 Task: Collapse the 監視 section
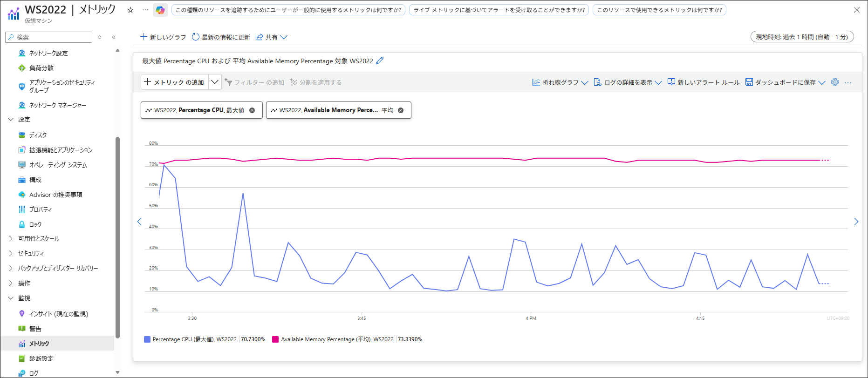point(11,298)
